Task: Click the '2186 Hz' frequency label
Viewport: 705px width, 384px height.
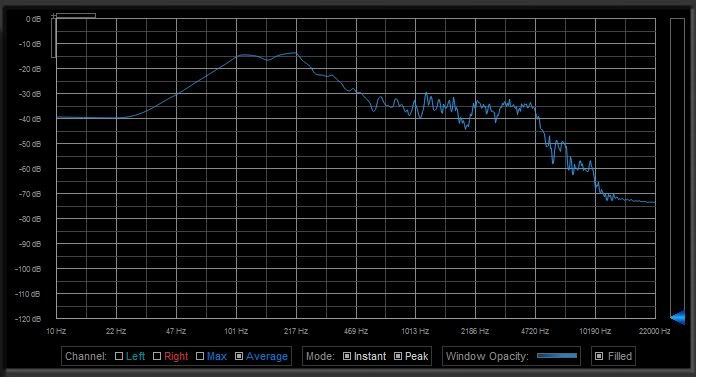Action: tap(475, 331)
